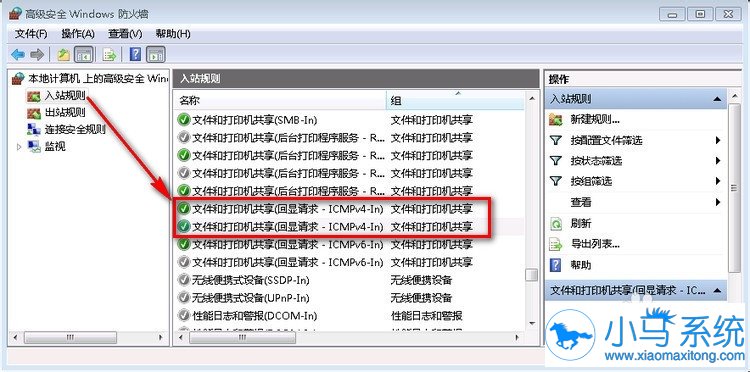Click the rules list horizontal scrollbar left arrow
The width and height of the screenshot is (750, 372).
pos(180,338)
